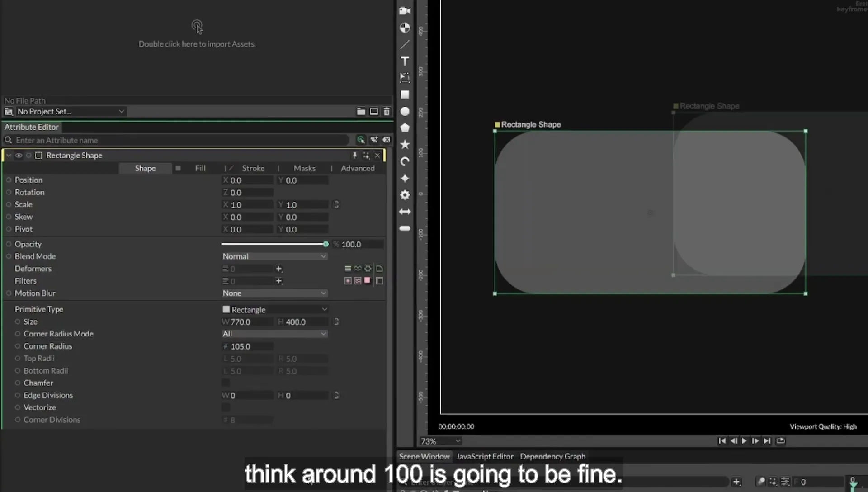The width and height of the screenshot is (868, 492).
Task: Select the capsule shape tool
Action: (x=405, y=228)
